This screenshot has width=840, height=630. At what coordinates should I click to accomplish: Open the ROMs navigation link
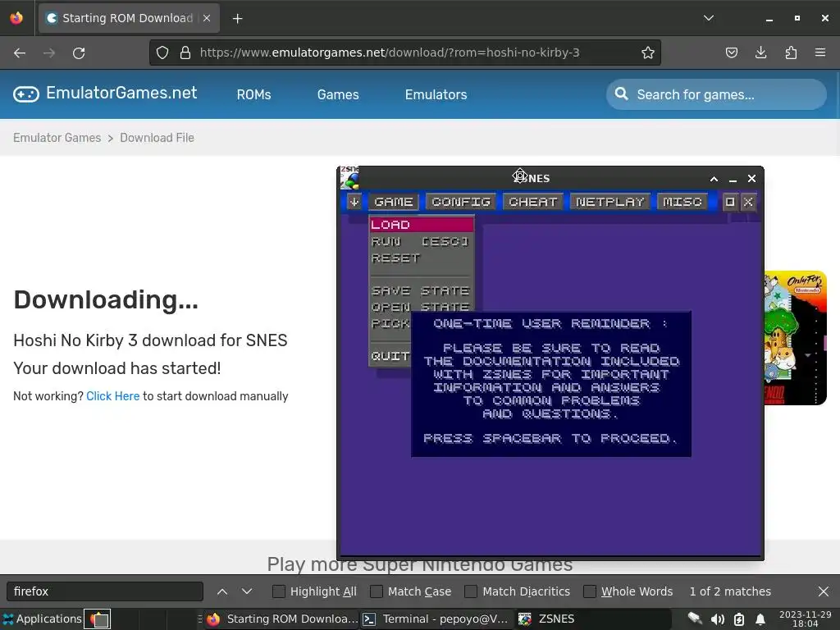point(254,95)
